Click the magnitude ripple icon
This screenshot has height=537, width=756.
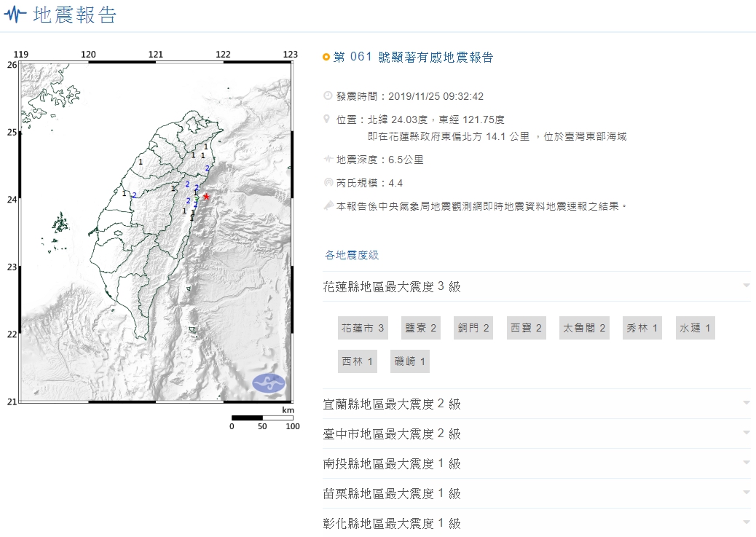[327, 183]
